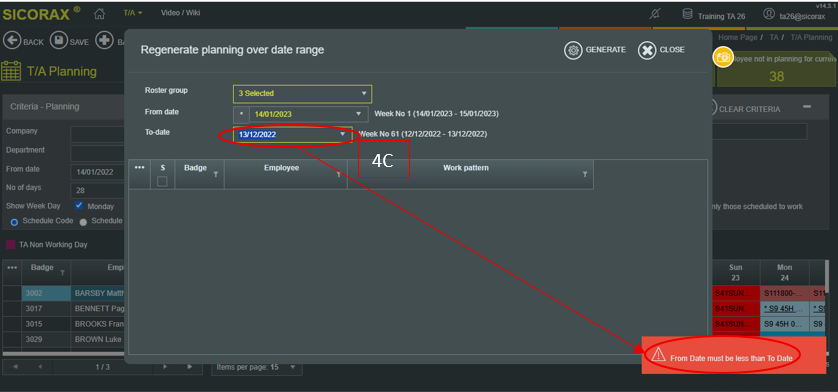
Task: Filter the dialog grid Badge column
Action: coord(215,174)
